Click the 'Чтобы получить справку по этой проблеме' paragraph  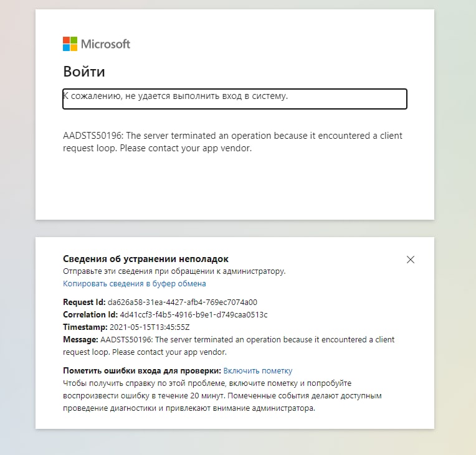coord(222,395)
